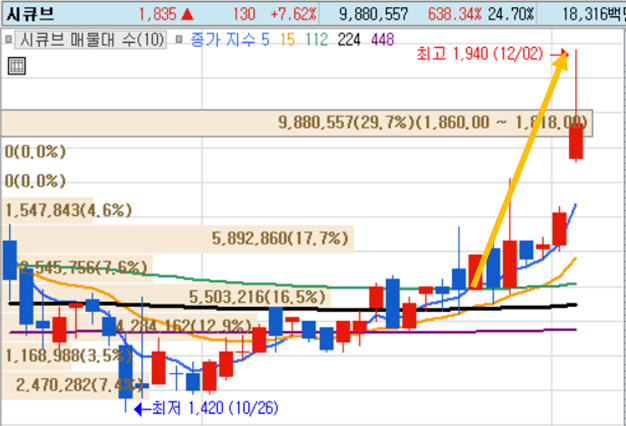Click the price change amount 130

pyautogui.click(x=244, y=15)
